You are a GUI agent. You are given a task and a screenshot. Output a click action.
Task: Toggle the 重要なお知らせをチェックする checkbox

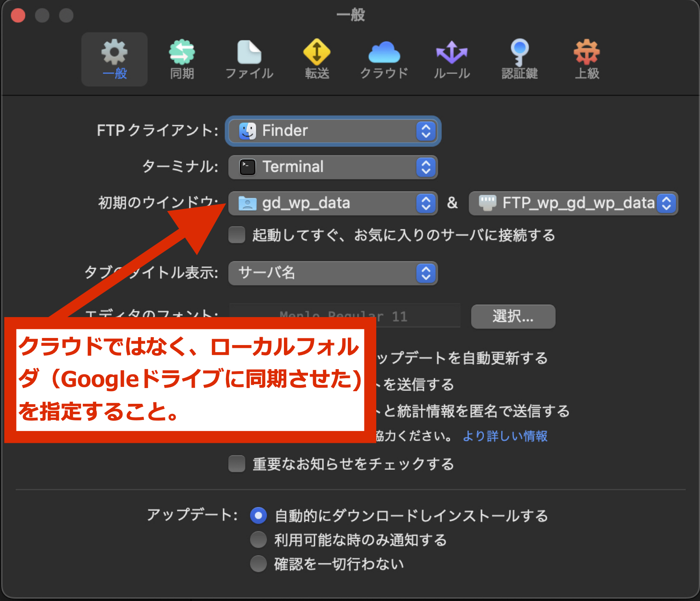pyautogui.click(x=237, y=464)
